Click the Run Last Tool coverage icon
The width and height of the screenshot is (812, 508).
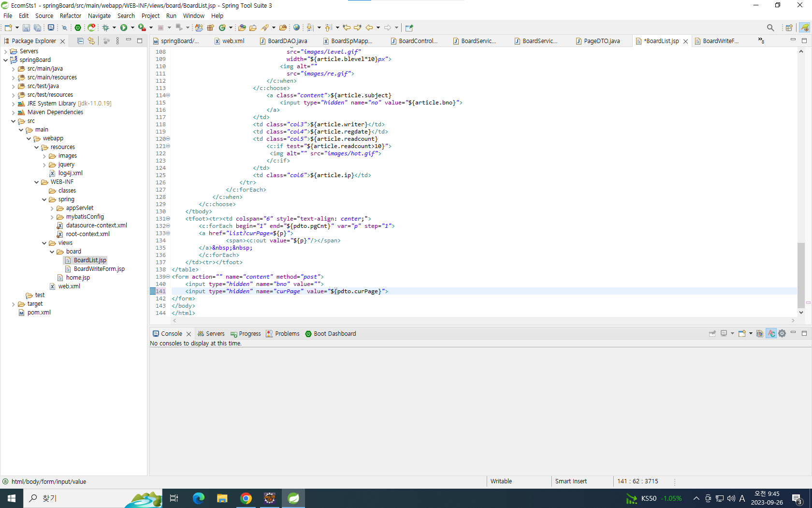(142, 28)
